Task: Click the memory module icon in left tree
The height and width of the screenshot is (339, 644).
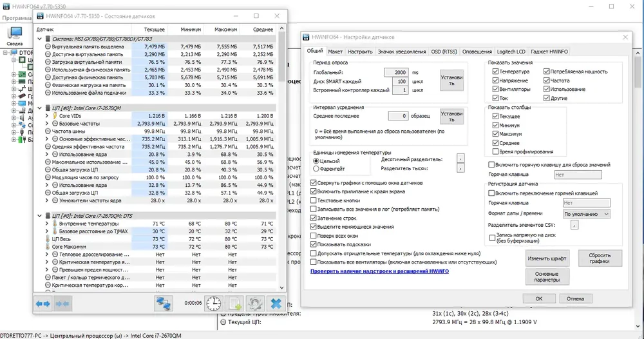Action: 22,82
